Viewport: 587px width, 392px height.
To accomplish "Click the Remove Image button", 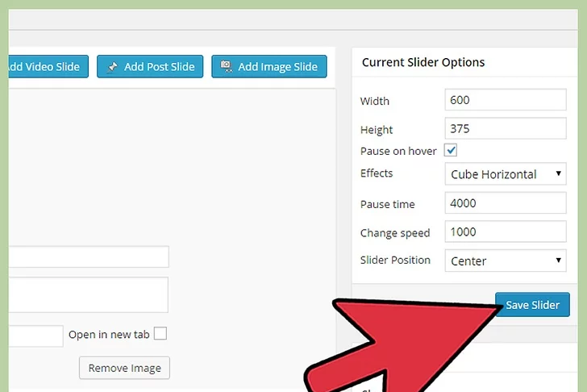I will point(124,368).
